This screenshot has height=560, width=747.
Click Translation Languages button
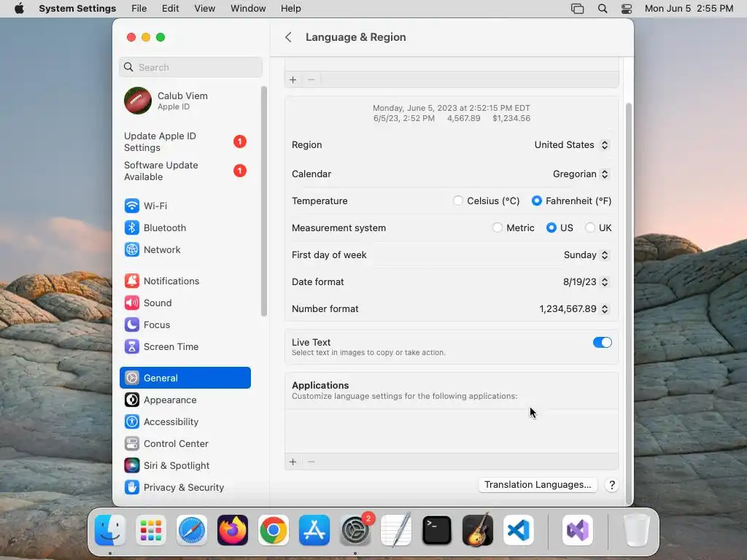coord(538,485)
